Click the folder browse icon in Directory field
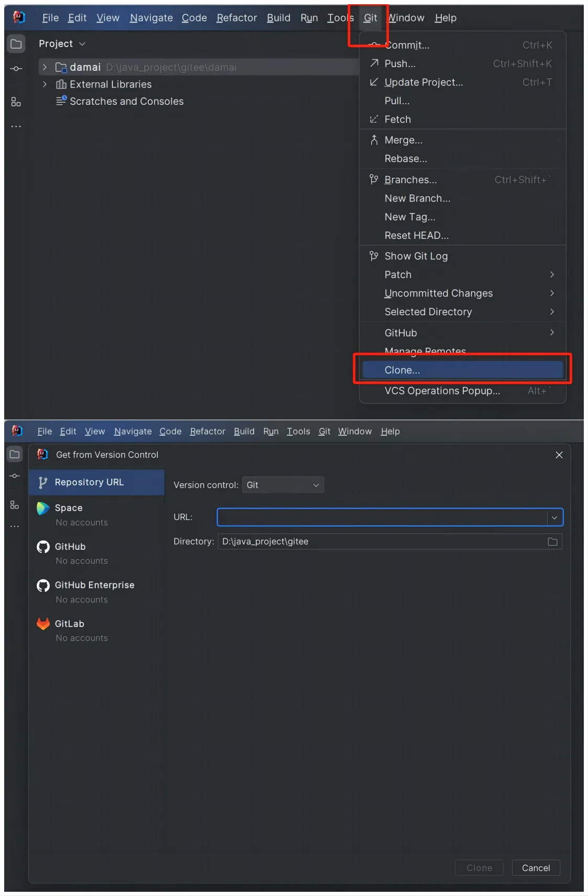The width and height of the screenshot is (588, 896). pyautogui.click(x=552, y=541)
